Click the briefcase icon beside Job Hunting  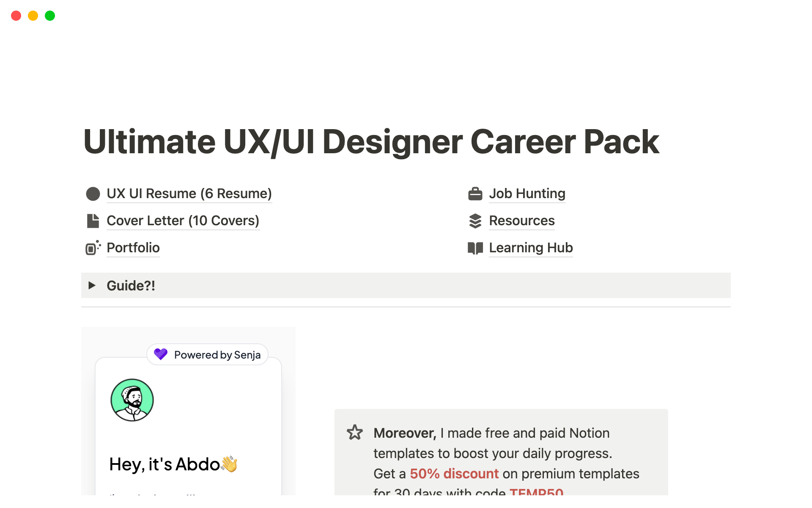point(475,194)
